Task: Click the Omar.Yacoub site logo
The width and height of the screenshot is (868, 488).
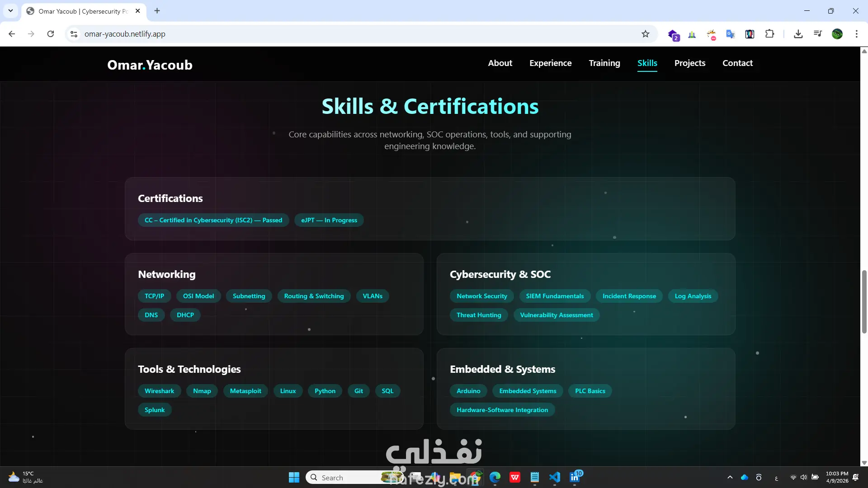Action: (150, 65)
